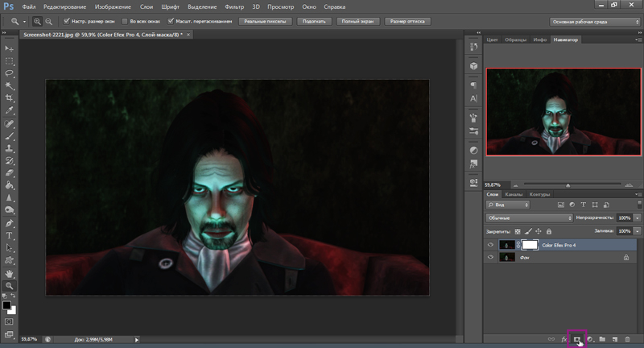
Task: Select the Clone Stamp tool
Action: (x=9, y=148)
